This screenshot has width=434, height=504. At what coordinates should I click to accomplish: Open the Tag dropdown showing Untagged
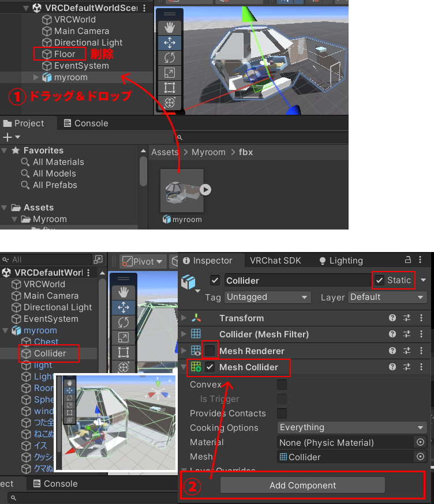click(267, 297)
